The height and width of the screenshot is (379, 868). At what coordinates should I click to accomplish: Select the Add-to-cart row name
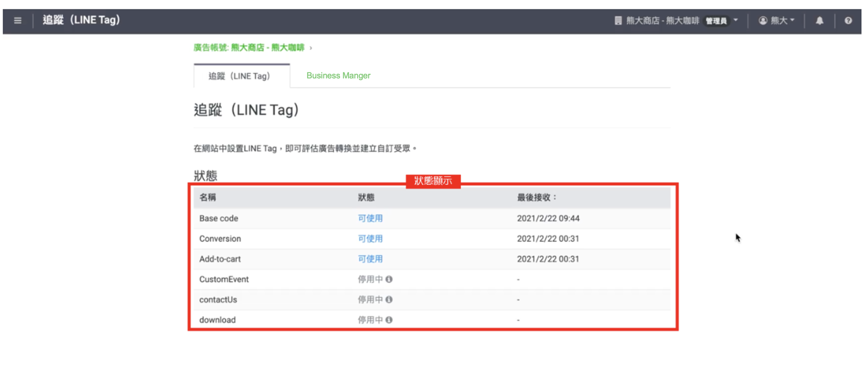tap(220, 259)
